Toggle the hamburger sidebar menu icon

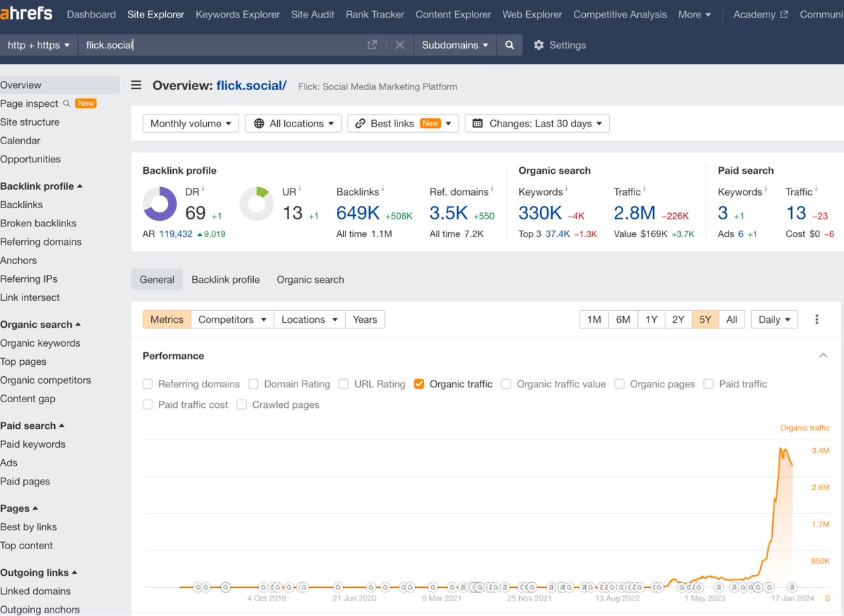tap(136, 85)
